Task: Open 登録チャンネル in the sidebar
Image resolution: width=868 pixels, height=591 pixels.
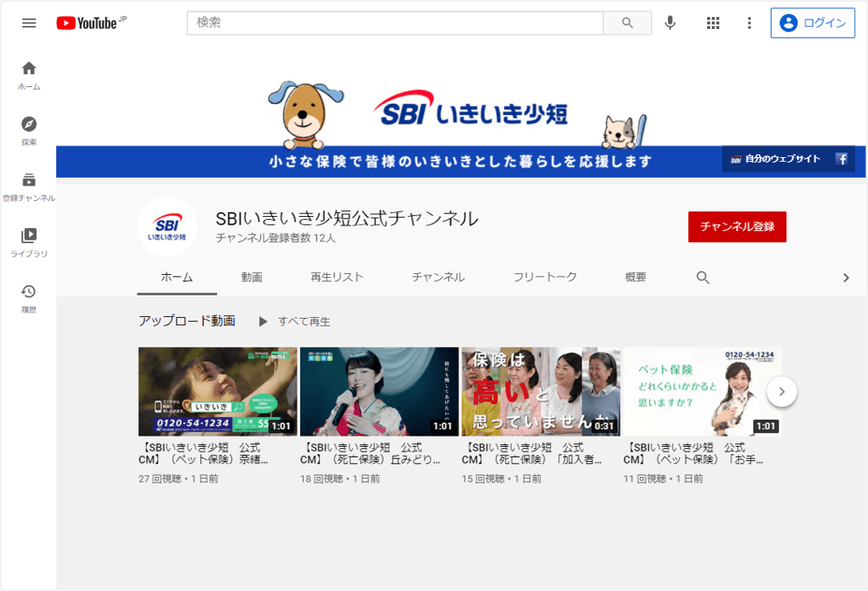Action: coord(29,187)
